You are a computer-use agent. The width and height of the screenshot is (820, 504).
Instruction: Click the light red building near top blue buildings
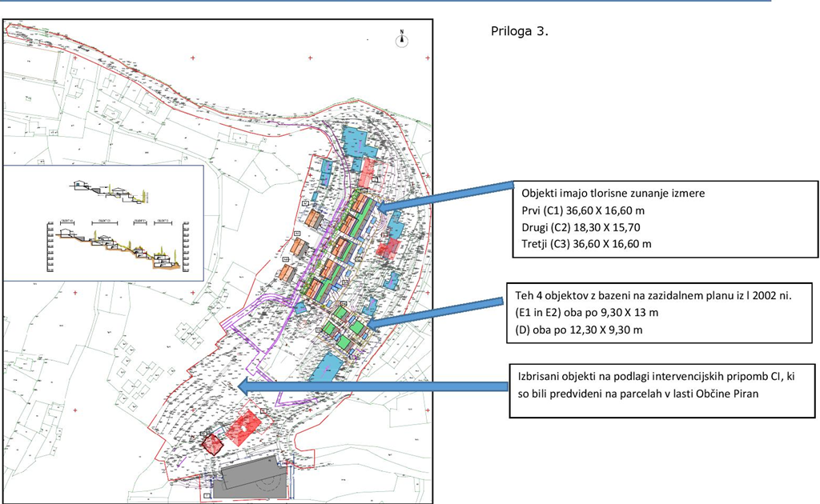pos(368,170)
